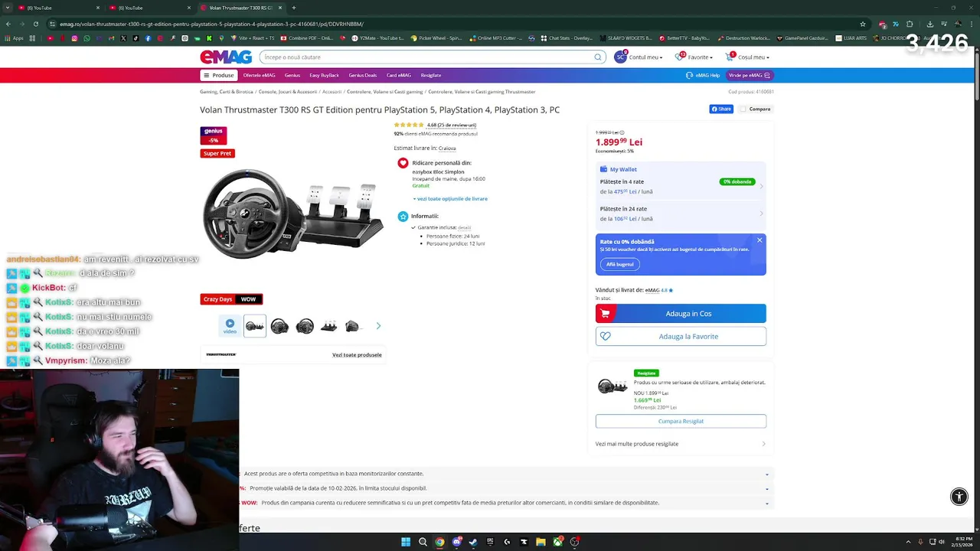Open Windows taskbar search
Screen dimensions: 980x551
[x=423, y=542]
